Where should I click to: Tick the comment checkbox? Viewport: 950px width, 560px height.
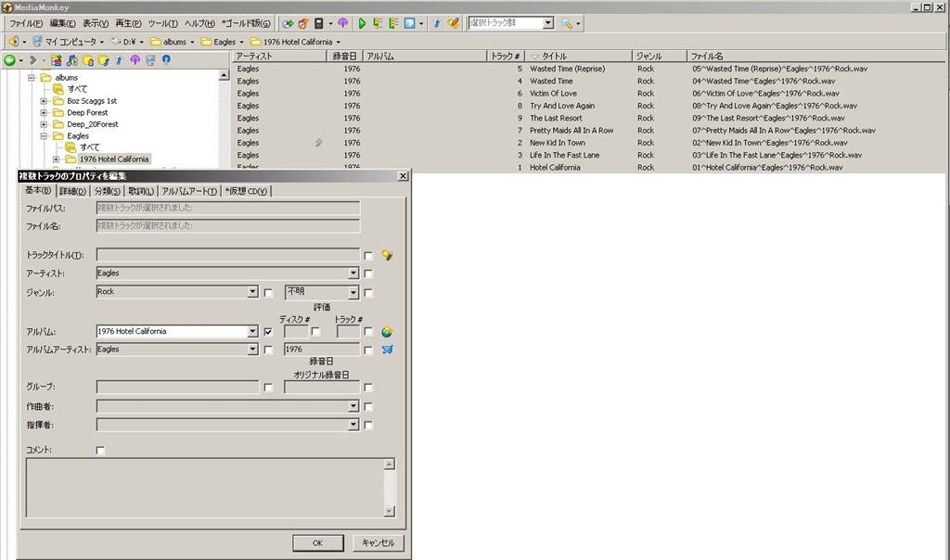coord(101,451)
